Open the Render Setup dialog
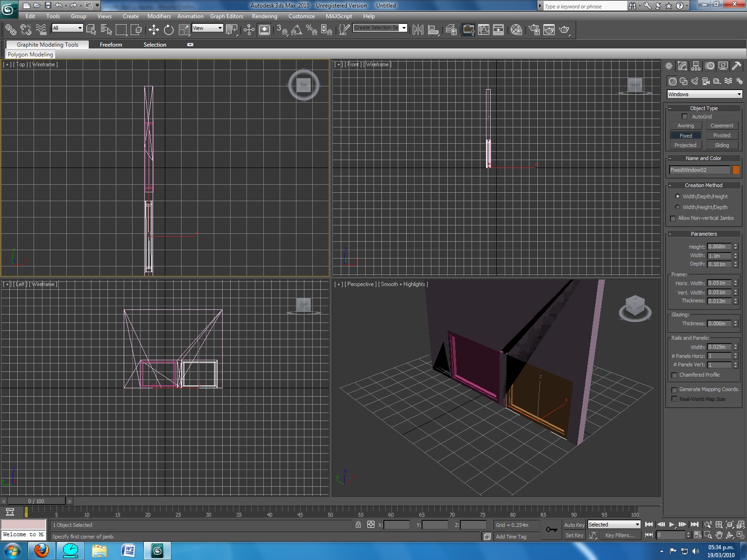This screenshot has height=560, width=747. point(534,30)
